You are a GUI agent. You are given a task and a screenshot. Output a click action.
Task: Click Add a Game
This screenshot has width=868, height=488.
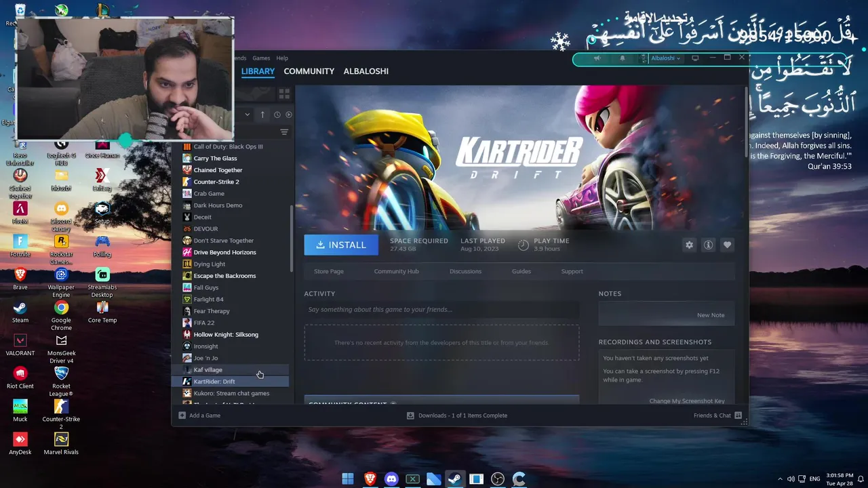[x=199, y=415]
